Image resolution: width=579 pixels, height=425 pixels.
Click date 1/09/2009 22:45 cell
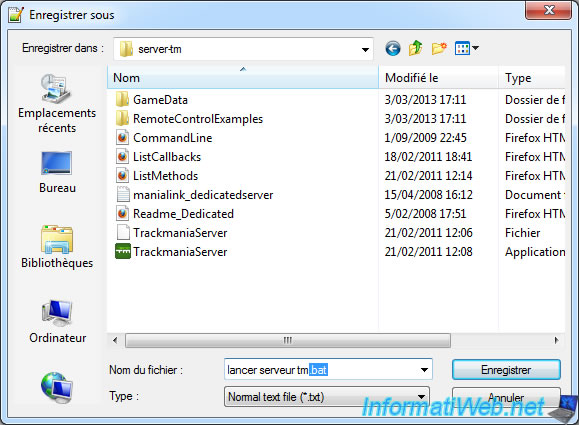(425, 138)
